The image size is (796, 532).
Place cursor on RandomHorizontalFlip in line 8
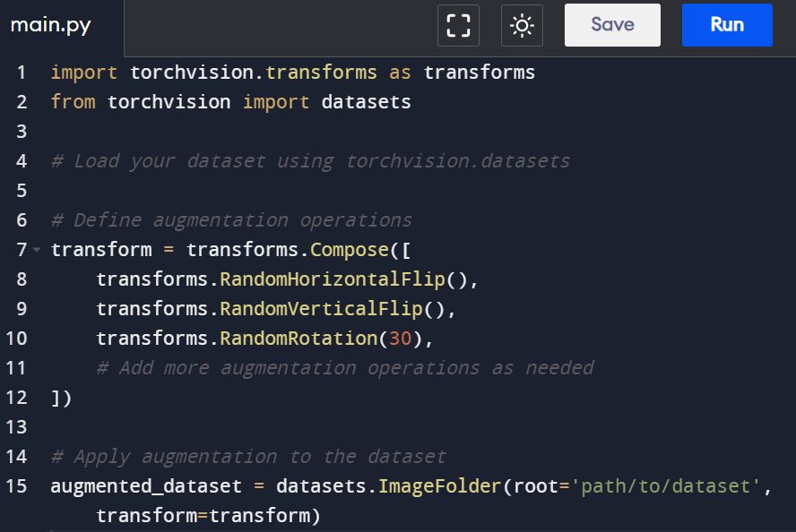333,279
